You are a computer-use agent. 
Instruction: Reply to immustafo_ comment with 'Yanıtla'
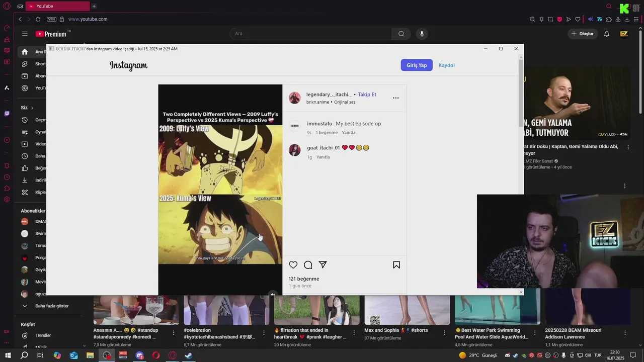[349, 133]
